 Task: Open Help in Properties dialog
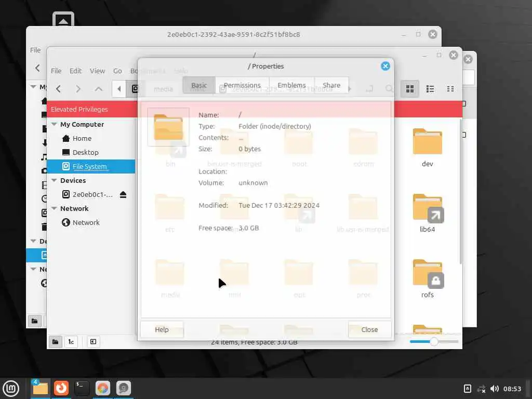point(162,329)
